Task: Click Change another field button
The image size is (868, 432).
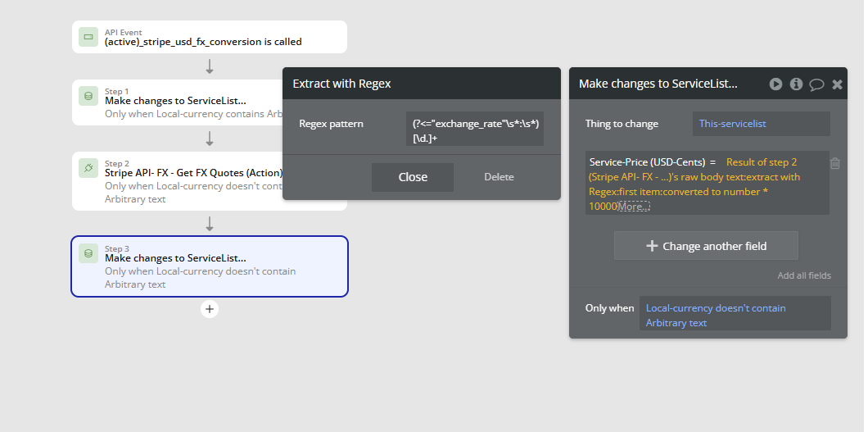Action: 706,246
